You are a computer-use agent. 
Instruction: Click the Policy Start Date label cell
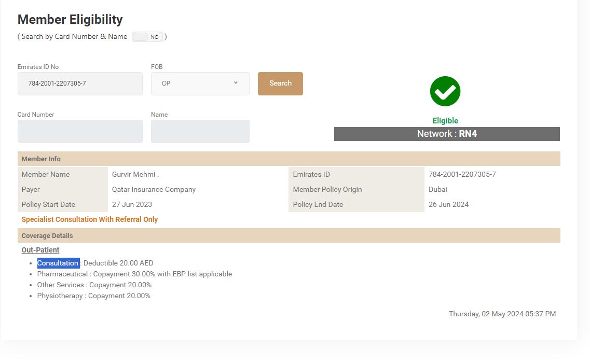tap(63, 205)
